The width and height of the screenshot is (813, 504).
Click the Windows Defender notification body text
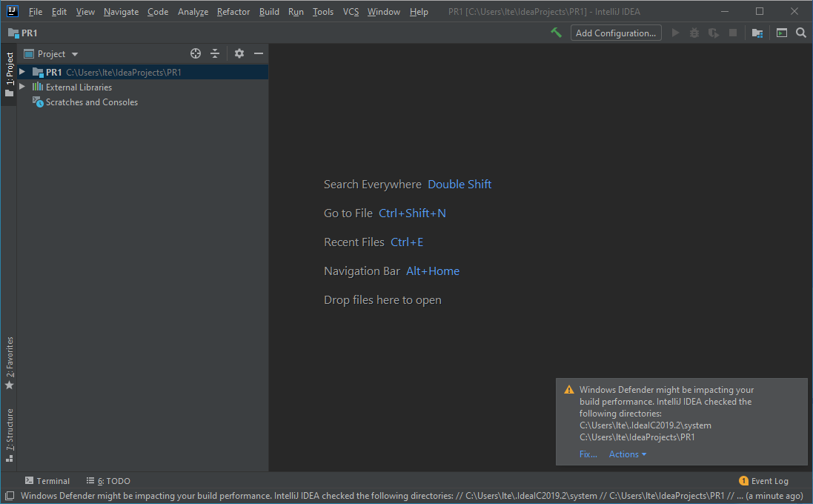tap(666, 414)
